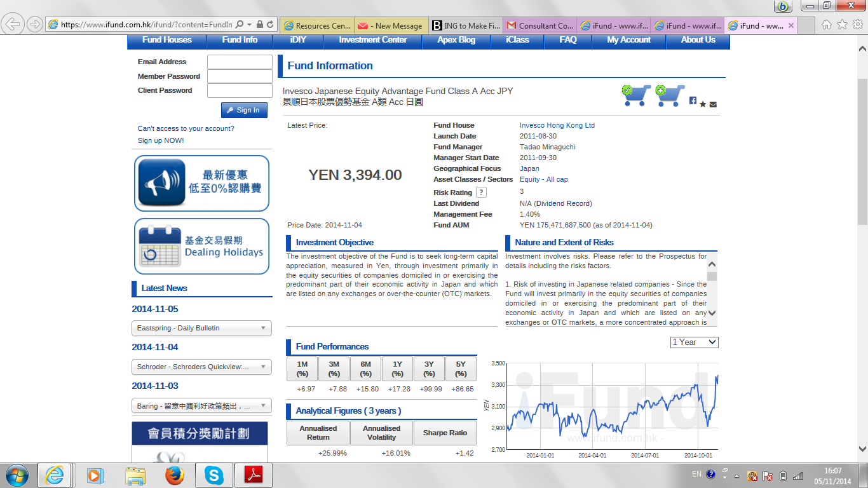Click the Sign In button
The image size is (868, 488).
pyautogui.click(x=244, y=110)
